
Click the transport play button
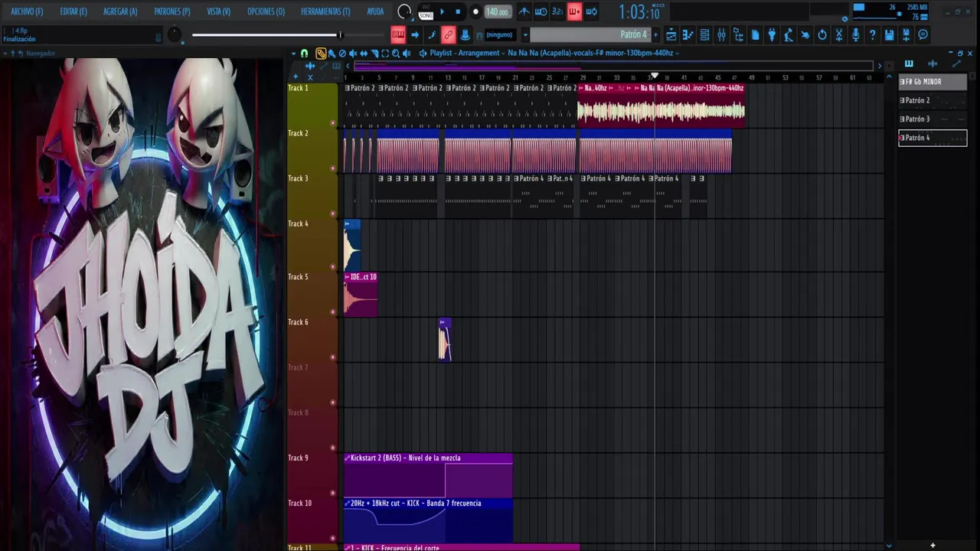pos(442,11)
